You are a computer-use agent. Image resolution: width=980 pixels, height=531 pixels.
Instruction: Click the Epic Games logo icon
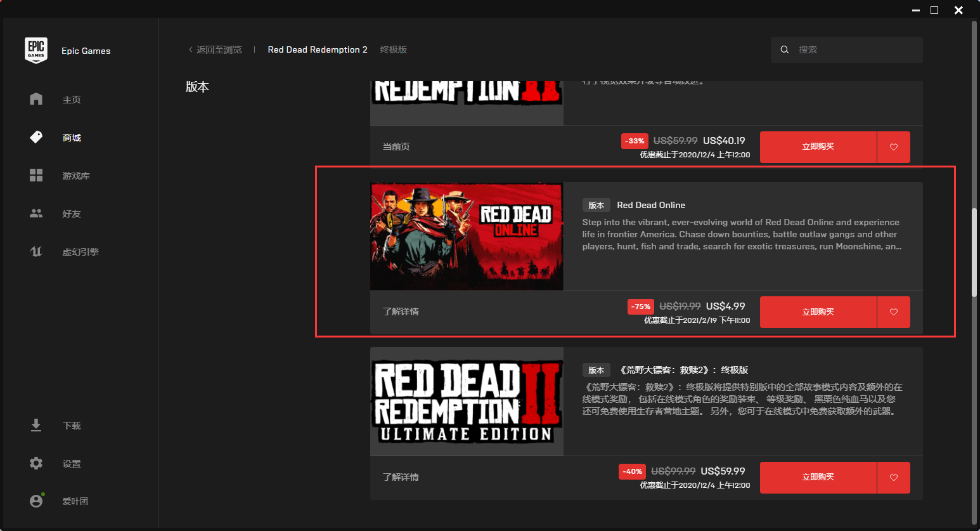36,50
